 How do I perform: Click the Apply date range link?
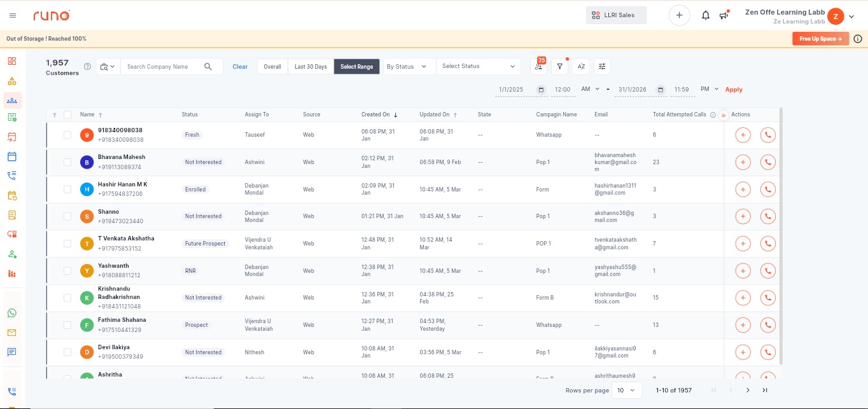point(734,90)
